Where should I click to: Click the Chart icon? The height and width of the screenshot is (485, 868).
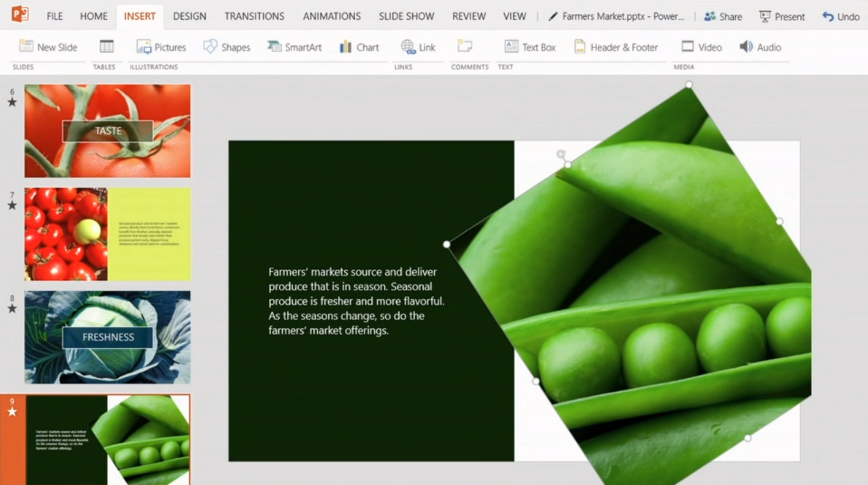pyautogui.click(x=359, y=47)
